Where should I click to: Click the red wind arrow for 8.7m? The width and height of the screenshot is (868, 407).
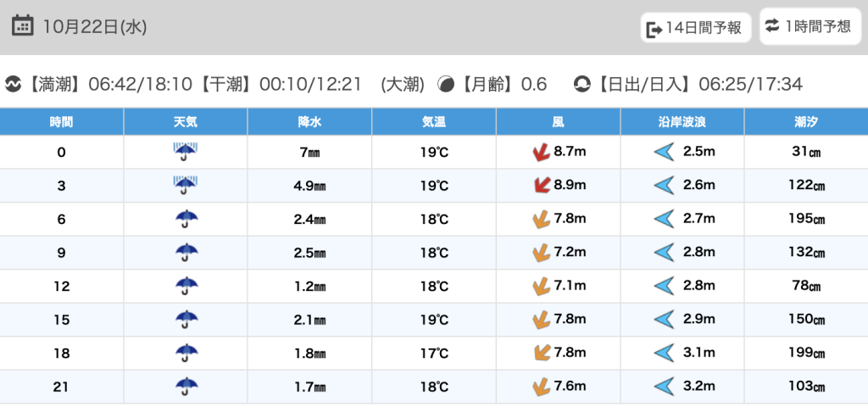[x=540, y=153]
